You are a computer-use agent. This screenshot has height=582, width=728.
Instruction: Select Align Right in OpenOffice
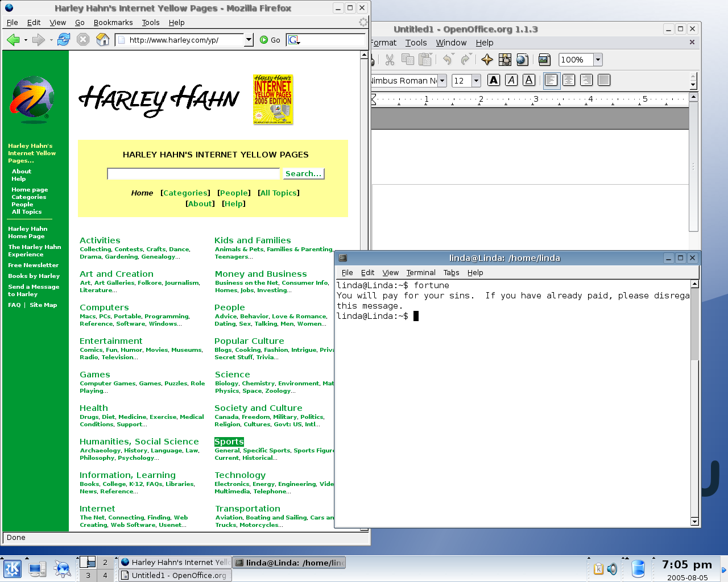tap(586, 80)
